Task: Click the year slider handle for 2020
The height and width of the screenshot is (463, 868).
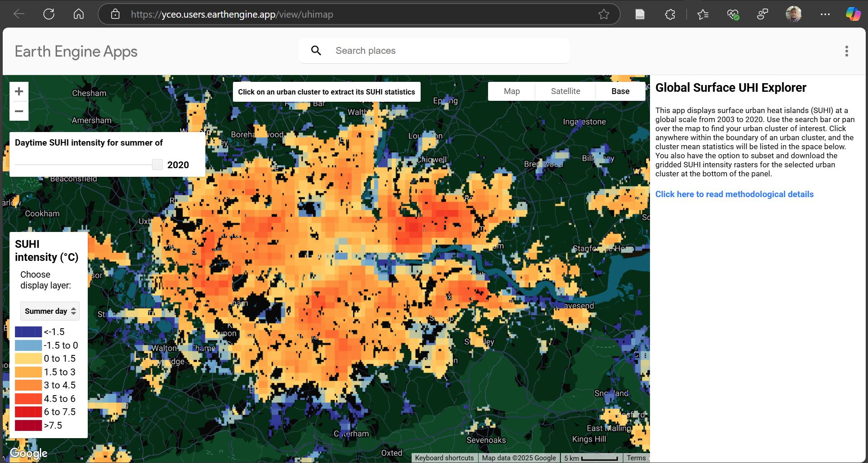Action: pyautogui.click(x=157, y=165)
